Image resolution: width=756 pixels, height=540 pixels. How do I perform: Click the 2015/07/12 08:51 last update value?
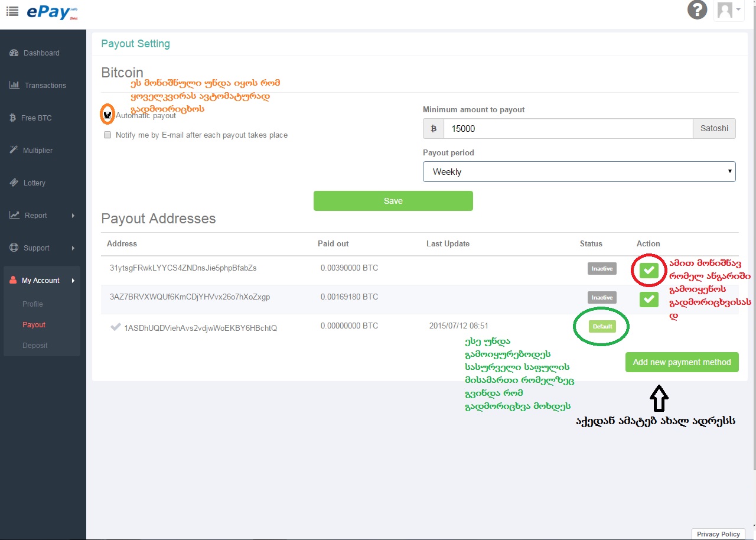tap(459, 326)
